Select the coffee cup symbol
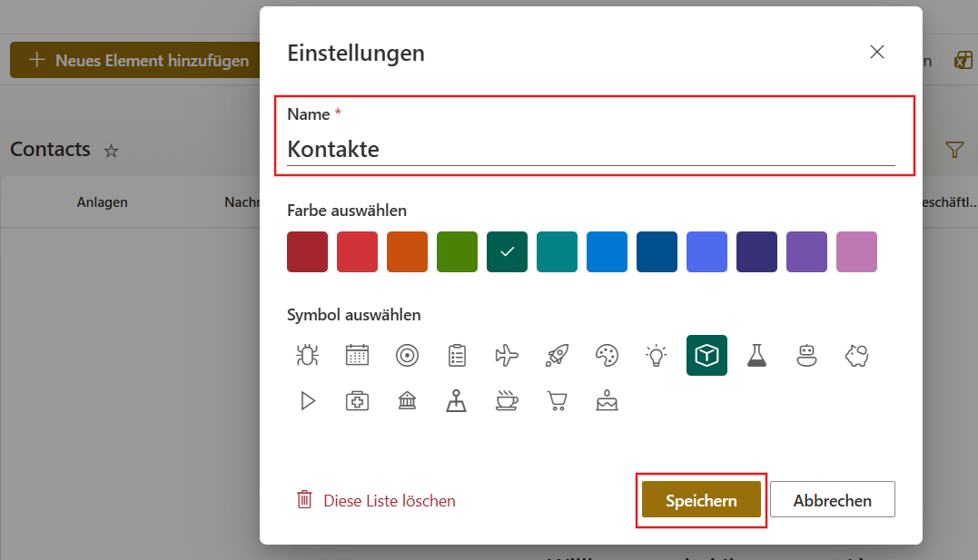Screen dimensions: 978x560 pyautogui.click(x=507, y=400)
